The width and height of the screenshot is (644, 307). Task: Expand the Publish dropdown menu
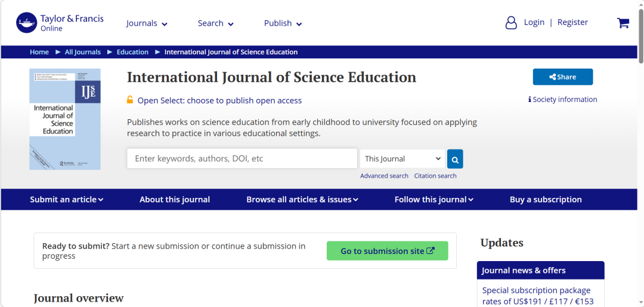283,23
